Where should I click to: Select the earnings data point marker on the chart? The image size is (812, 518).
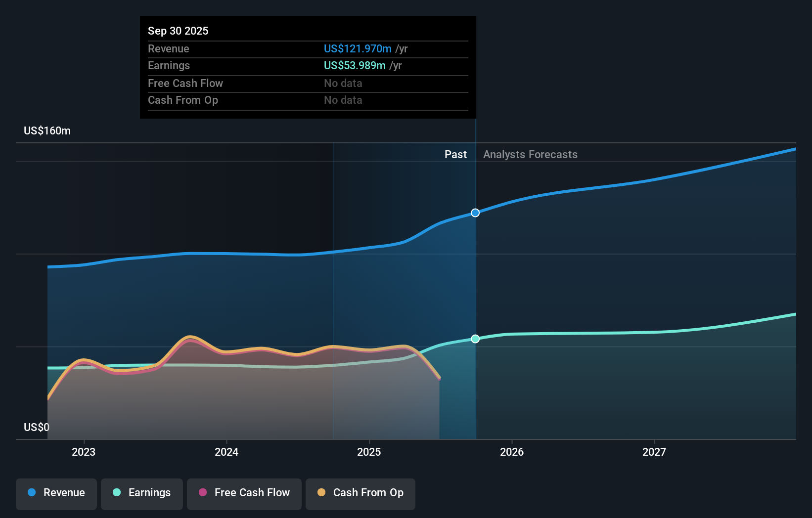475,339
